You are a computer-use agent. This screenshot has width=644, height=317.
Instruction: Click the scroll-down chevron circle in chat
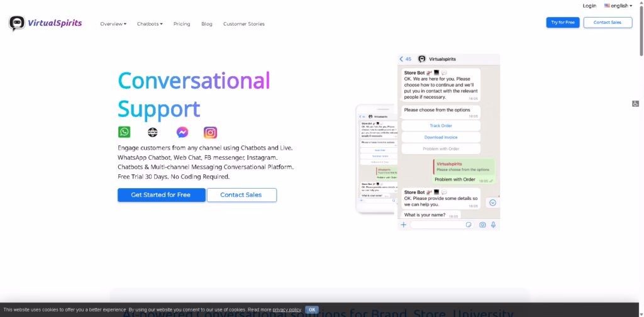(493, 203)
